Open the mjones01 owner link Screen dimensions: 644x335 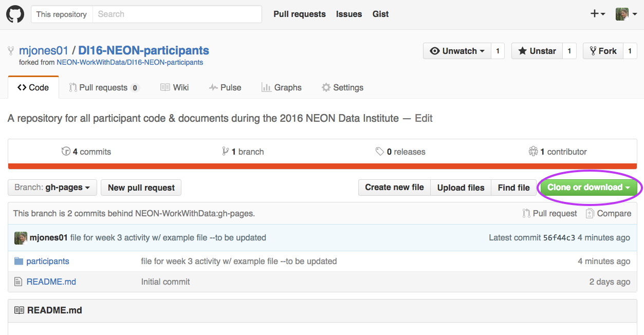tap(44, 50)
